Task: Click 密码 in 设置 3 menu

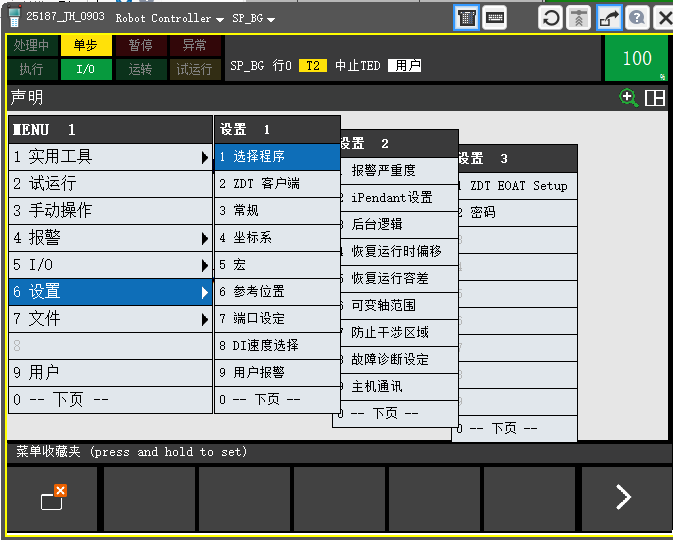Action: (515, 212)
